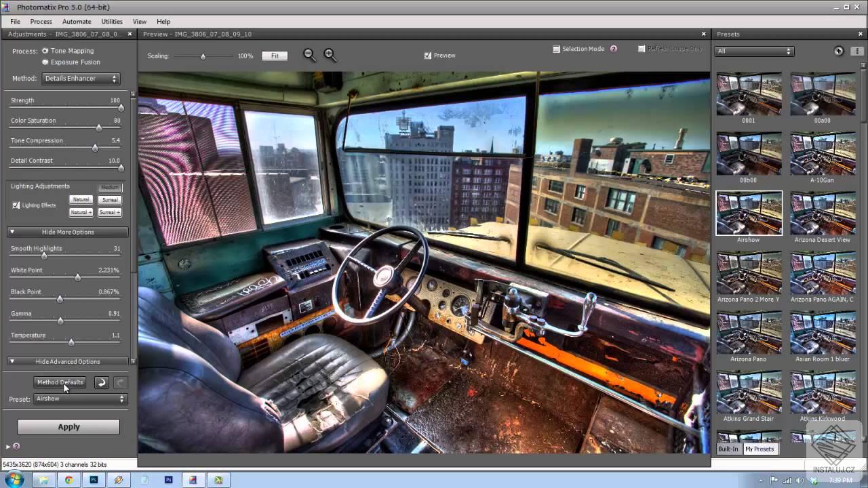Click the Surreal + lighting button
The width and height of the screenshot is (868, 488).
pyautogui.click(x=110, y=212)
